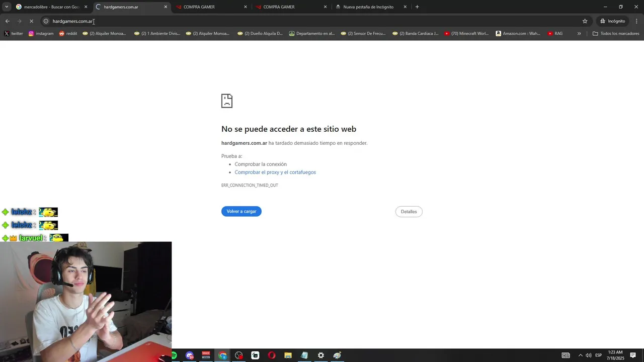Open File Explorer from the taskbar
The height and width of the screenshot is (362, 644).
pos(288,355)
